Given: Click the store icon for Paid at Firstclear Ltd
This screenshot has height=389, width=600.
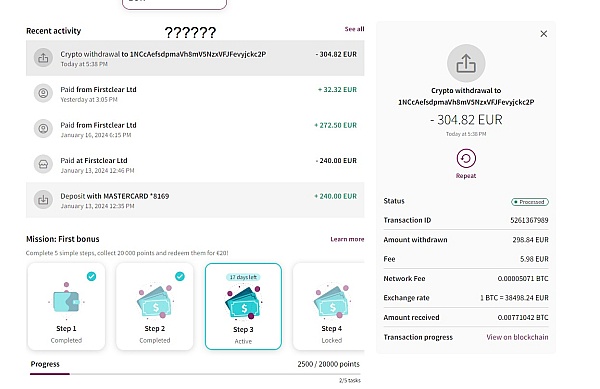Looking at the screenshot, I should [x=43, y=164].
